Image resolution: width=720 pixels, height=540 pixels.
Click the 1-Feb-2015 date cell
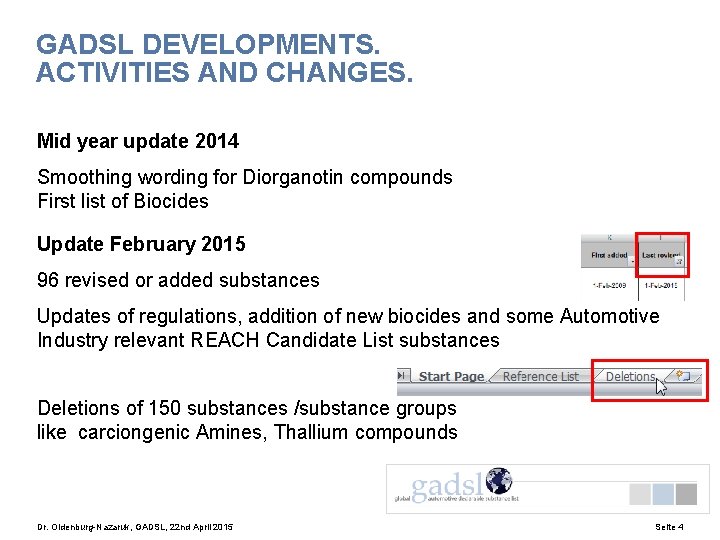(x=661, y=286)
